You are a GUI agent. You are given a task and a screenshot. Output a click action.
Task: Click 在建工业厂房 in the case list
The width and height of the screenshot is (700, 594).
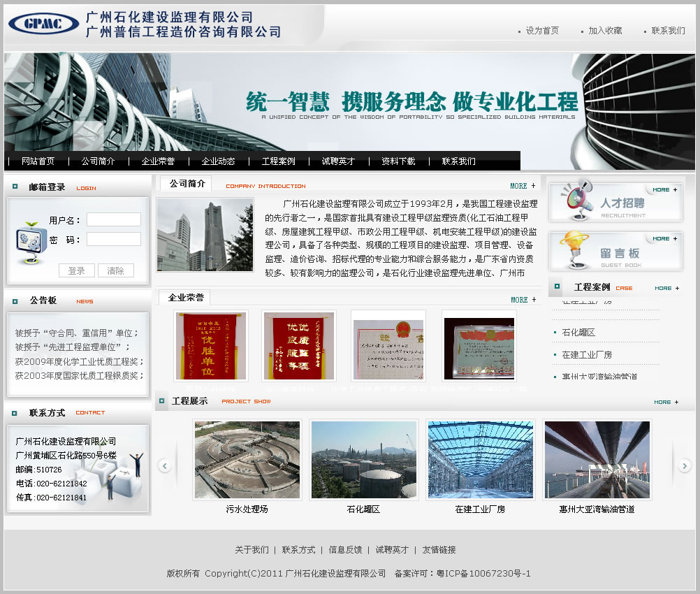[x=587, y=354]
